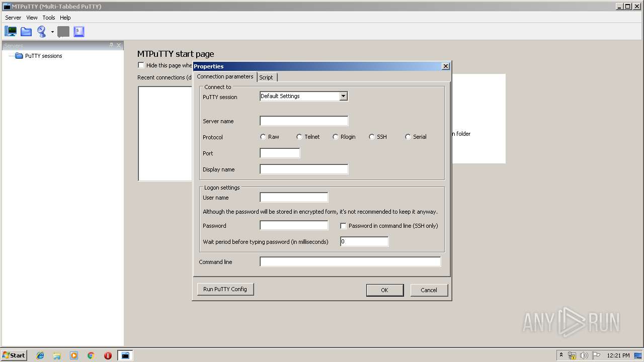Open the Tools menu

pyautogui.click(x=49, y=18)
